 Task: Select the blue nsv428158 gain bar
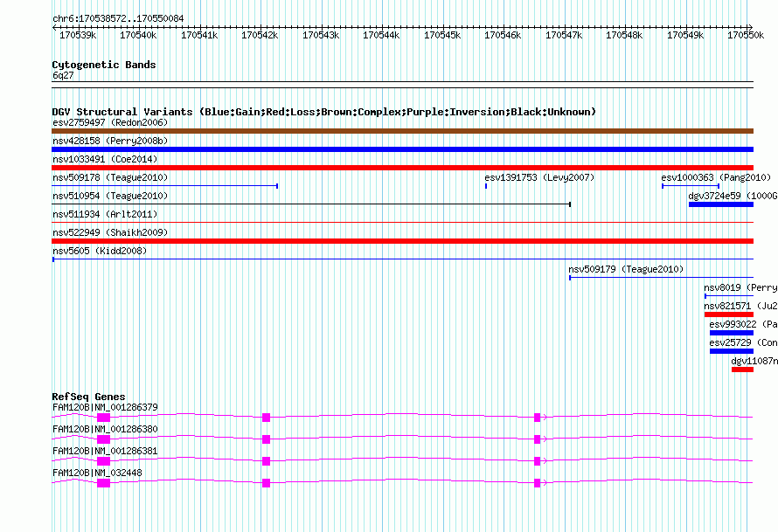(402, 149)
